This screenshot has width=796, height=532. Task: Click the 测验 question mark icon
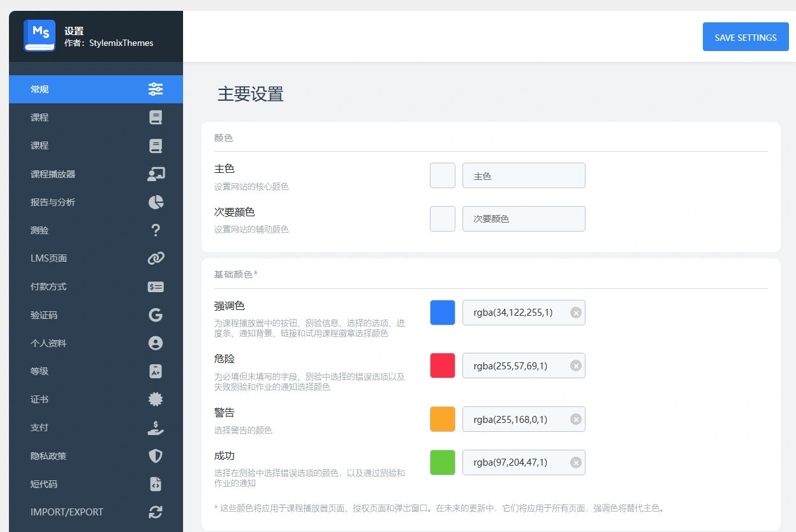click(156, 230)
